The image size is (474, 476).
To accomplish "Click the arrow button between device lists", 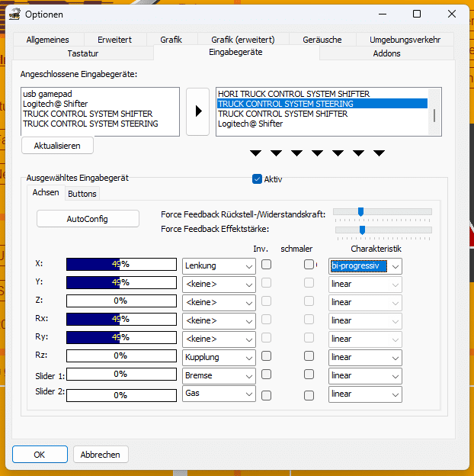I will pos(197,111).
